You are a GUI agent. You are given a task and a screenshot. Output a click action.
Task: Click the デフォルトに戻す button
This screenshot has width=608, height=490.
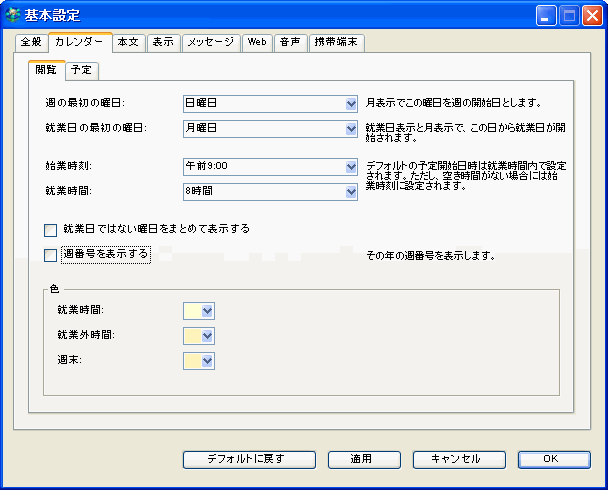245,459
